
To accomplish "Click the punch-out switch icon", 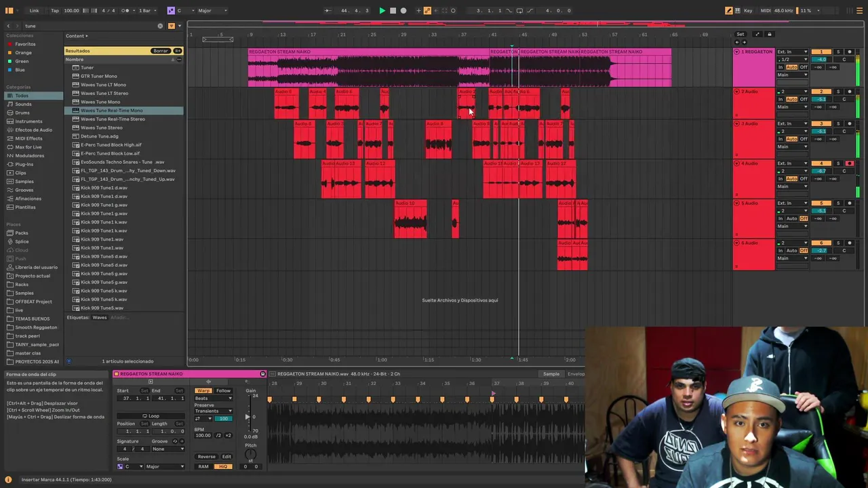I will point(531,10).
